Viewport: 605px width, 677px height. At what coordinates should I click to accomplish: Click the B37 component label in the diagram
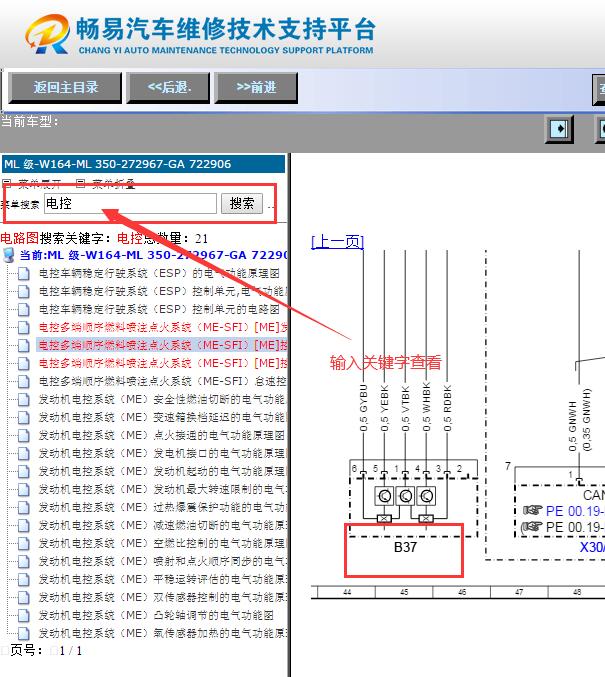[x=405, y=547]
